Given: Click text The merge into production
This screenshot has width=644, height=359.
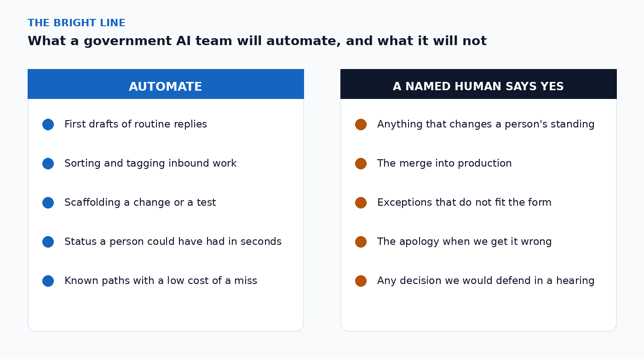Looking at the screenshot, I should coord(444,163).
